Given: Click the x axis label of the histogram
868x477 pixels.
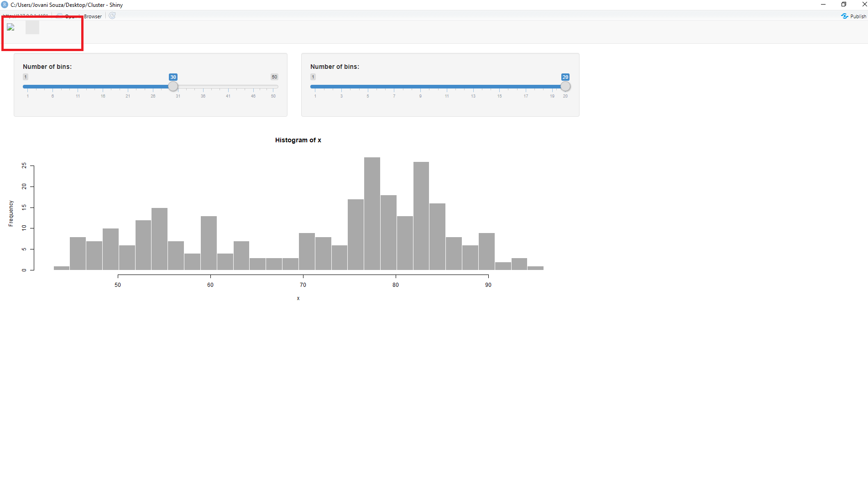Looking at the screenshot, I should point(298,298).
